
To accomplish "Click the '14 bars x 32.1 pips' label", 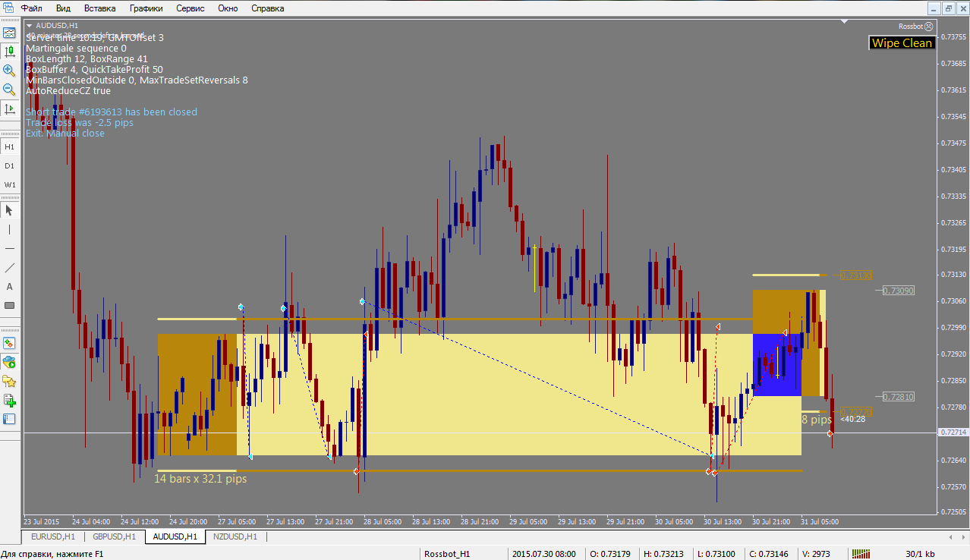I will [x=200, y=479].
